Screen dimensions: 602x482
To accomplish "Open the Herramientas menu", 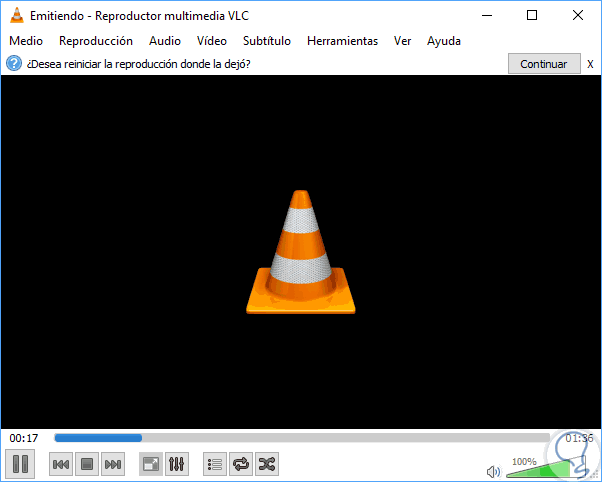I will click(x=342, y=41).
